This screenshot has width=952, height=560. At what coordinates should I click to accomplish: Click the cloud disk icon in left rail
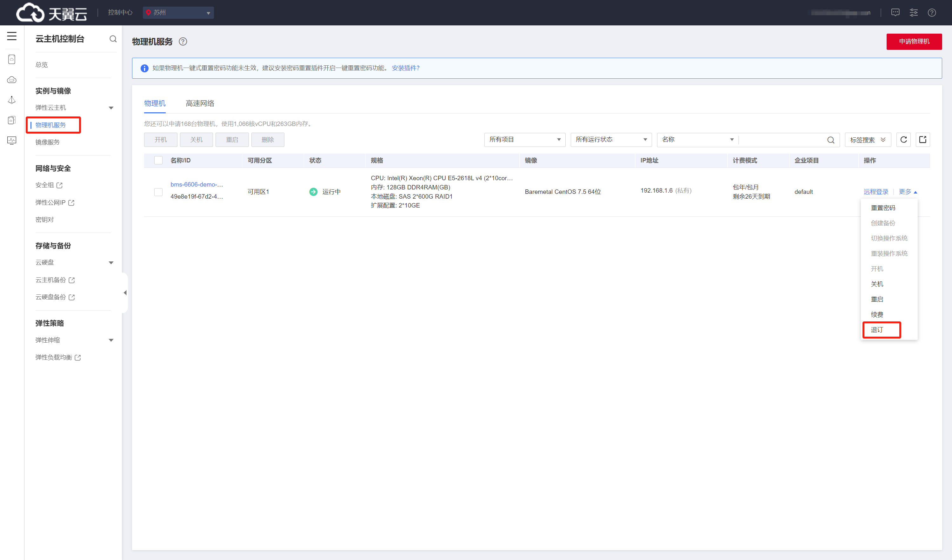(x=12, y=80)
